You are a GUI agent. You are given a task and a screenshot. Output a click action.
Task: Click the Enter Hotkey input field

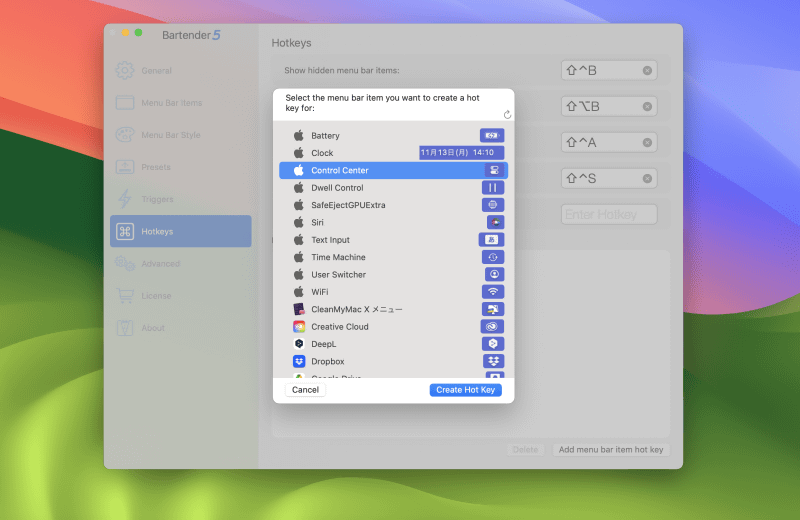[609, 214]
